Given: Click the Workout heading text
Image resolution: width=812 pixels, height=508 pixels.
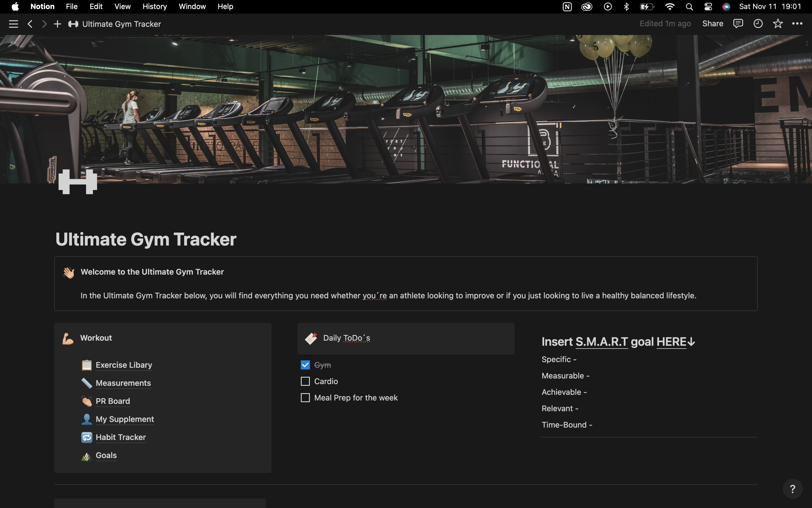Looking at the screenshot, I should click(96, 338).
